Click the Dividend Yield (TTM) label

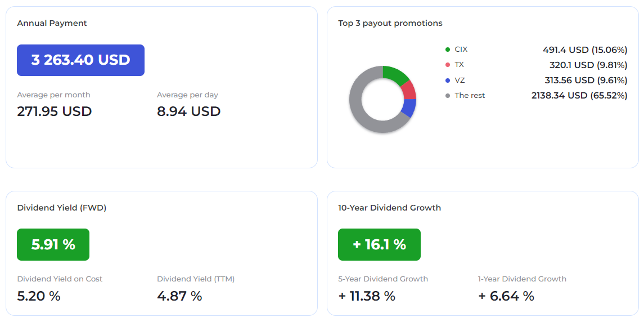pyautogui.click(x=196, y=279)
